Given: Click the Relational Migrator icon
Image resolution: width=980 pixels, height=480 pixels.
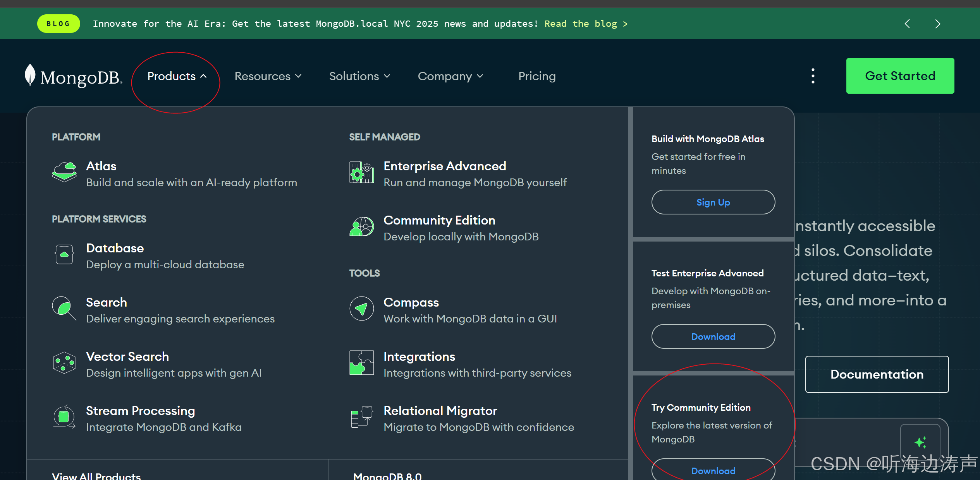Looking at the screenshot, I should tap(361, 417).
